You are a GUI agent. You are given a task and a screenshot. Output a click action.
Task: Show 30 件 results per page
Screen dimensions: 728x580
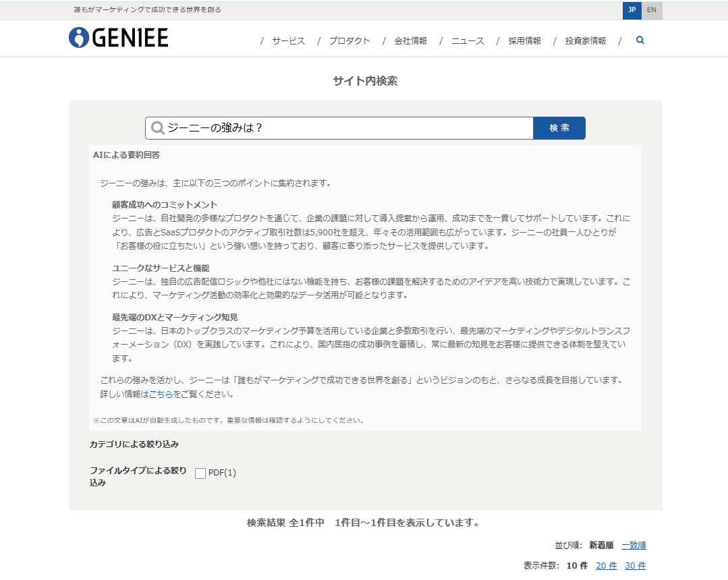click(x=635, y=565)
